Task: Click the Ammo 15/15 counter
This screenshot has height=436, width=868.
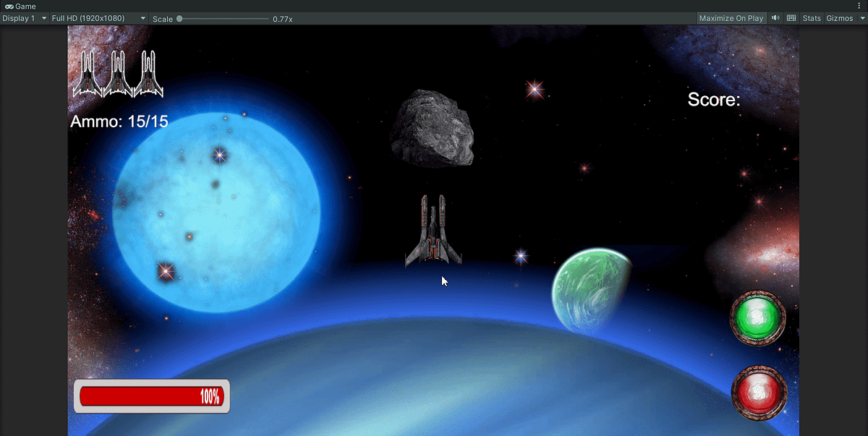Action: coord(118,121)
